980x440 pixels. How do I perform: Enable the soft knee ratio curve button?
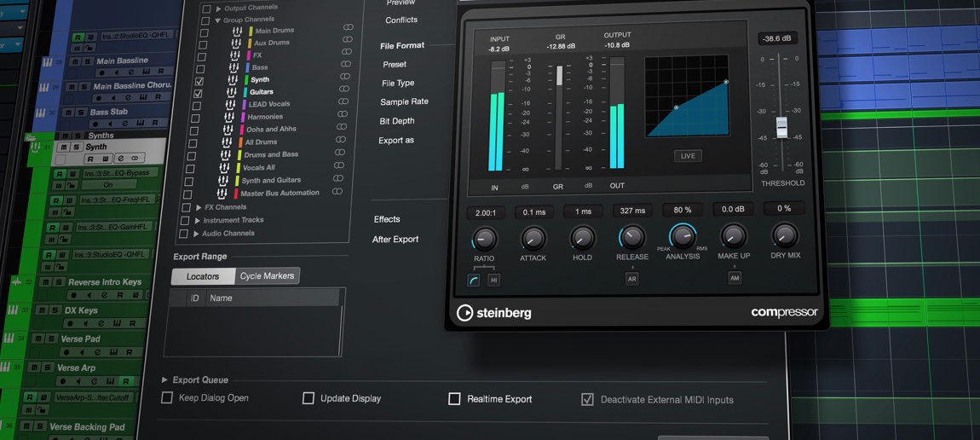tap(474, 280)
